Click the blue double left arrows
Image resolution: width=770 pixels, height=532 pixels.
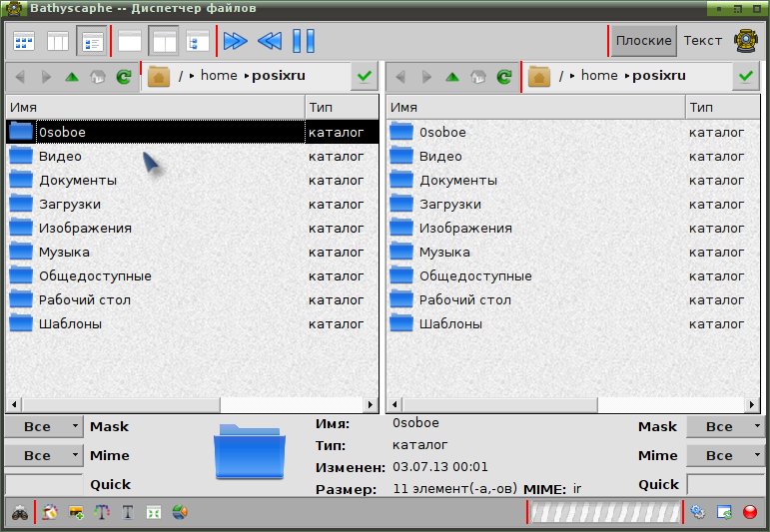(270, 41)
